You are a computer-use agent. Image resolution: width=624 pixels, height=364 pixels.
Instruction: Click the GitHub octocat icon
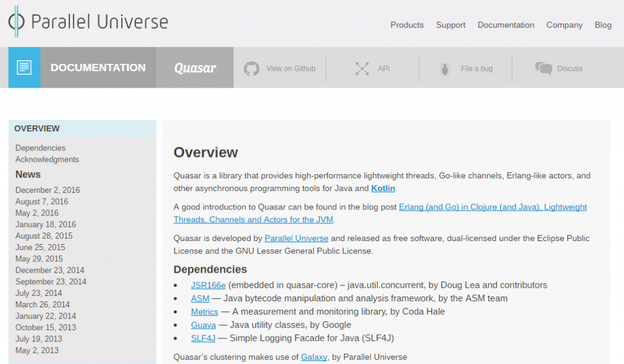[252, 69]
